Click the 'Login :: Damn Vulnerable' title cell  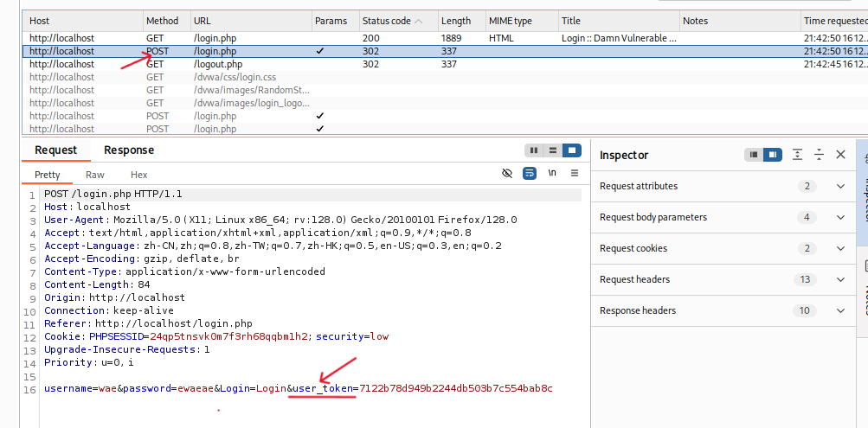[x=619, y=38]
